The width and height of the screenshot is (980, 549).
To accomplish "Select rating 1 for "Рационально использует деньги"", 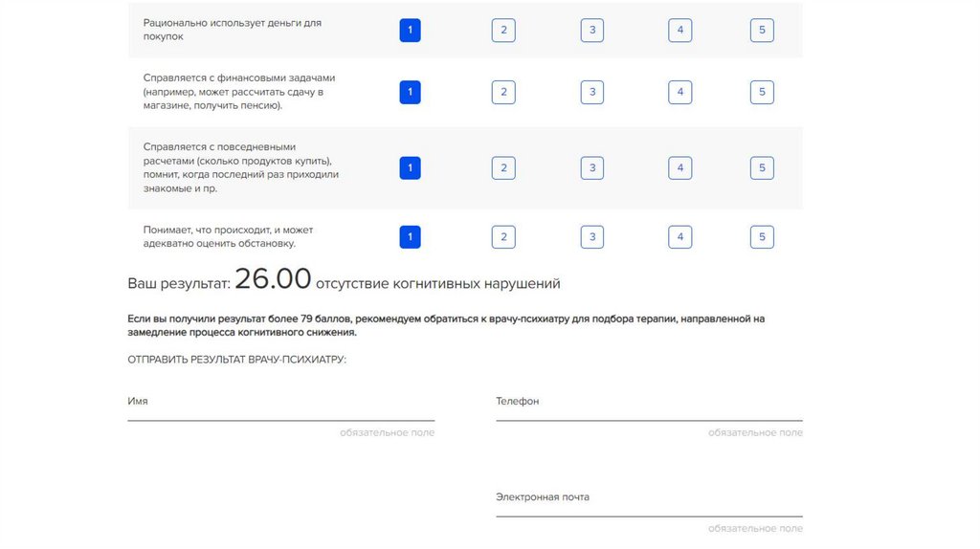I will 410,31.
